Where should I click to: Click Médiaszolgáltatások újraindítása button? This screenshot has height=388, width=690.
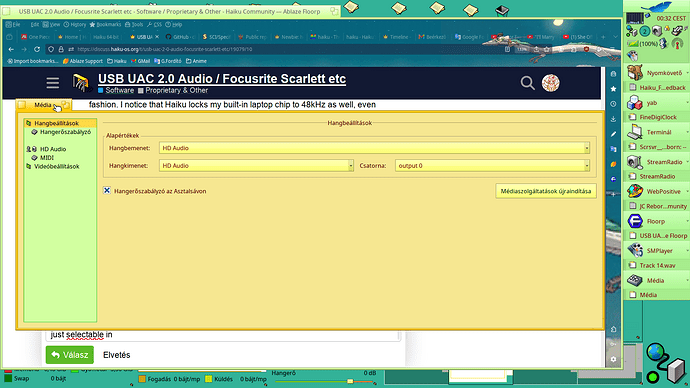coord(546,191)
